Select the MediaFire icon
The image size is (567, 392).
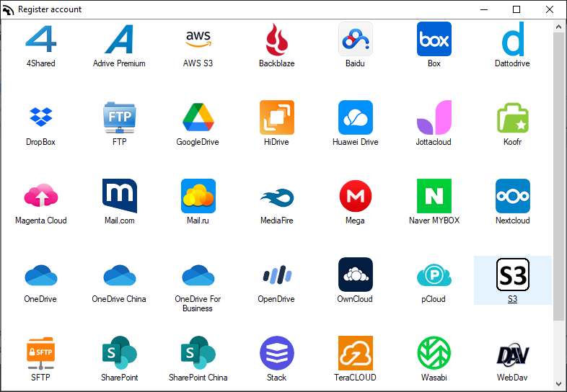pos(276,197)
